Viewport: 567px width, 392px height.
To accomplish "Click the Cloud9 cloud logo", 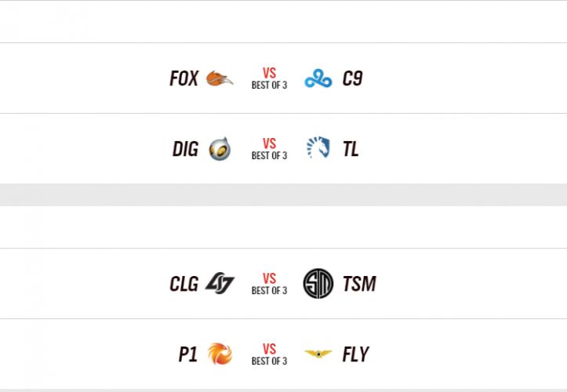I will [318, 78].
